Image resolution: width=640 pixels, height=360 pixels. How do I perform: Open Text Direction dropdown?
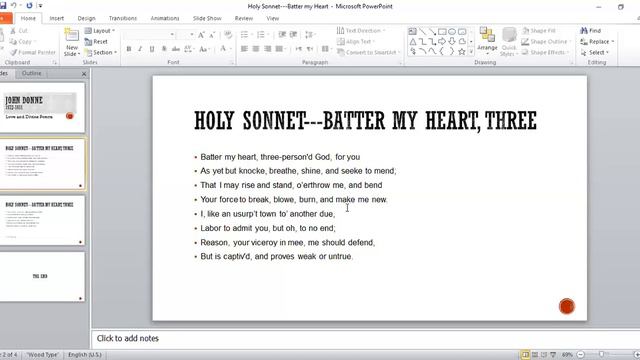(361, 31)
